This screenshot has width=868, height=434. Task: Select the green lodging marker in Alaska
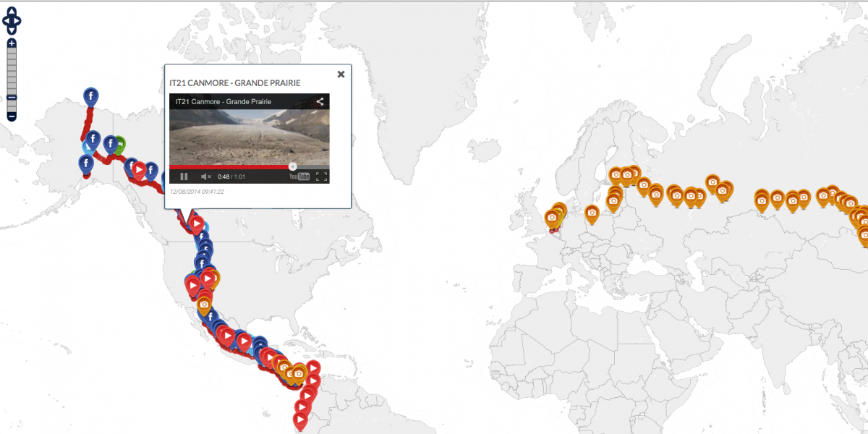point(119,143)
